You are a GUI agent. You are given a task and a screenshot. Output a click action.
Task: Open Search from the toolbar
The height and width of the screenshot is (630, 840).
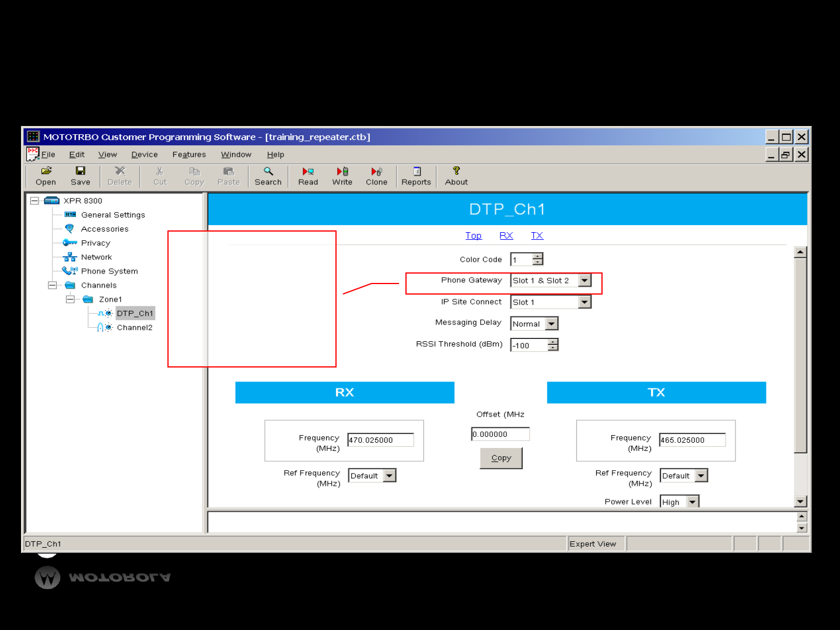[x=268, y=176]
